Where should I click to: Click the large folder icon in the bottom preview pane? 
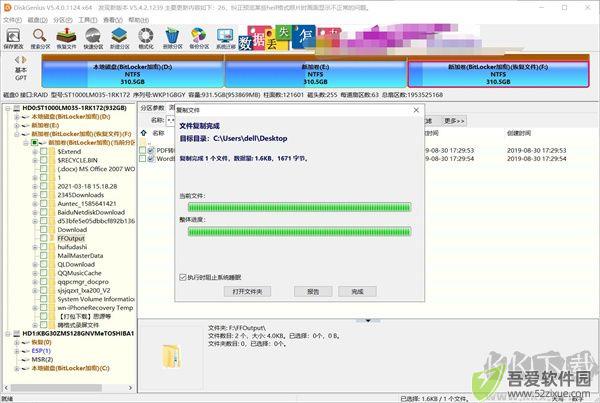171,356
